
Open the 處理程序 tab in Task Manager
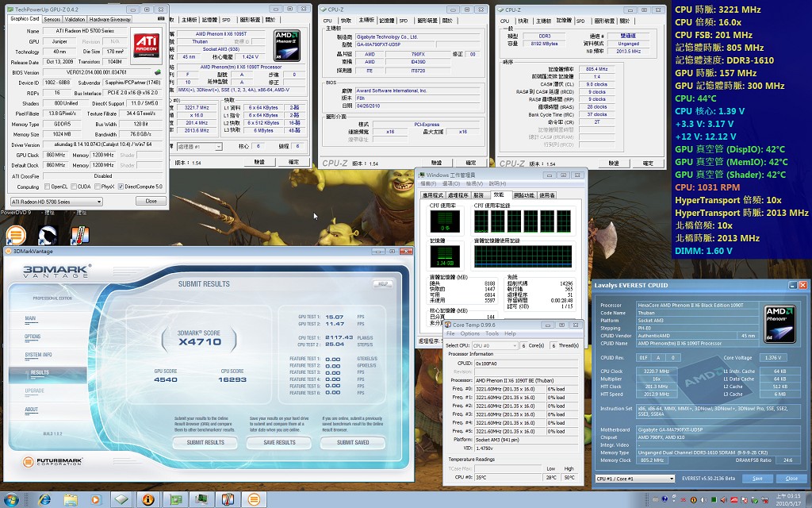point(458,195)
